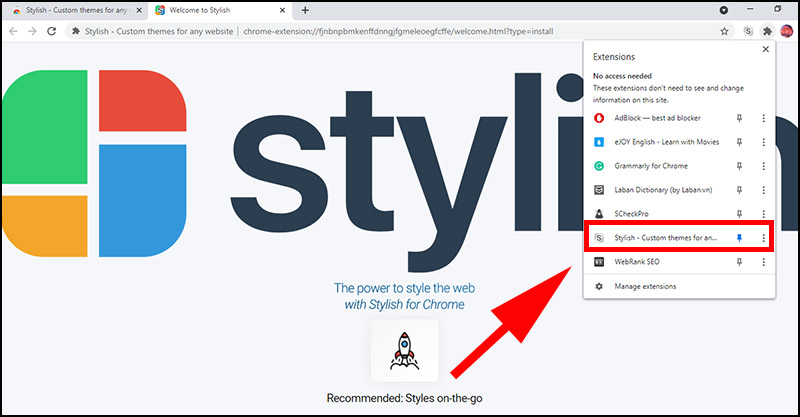Screen dimensions: 800x417
Task: Click the SCheckPro extension icon
Action: click(x=599, y=214)
